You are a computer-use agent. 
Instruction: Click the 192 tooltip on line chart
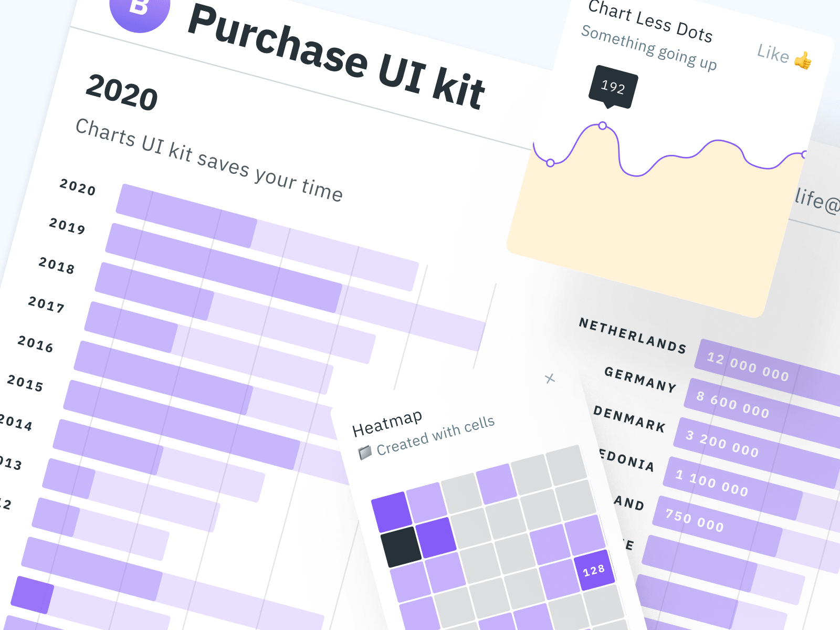coord(613,87)
